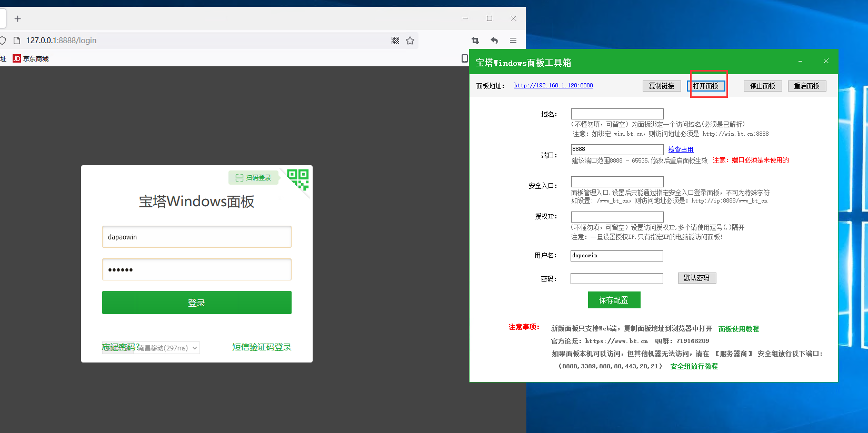
Task: Open the 安全组放行教程 link
Action: click(694, 366)
